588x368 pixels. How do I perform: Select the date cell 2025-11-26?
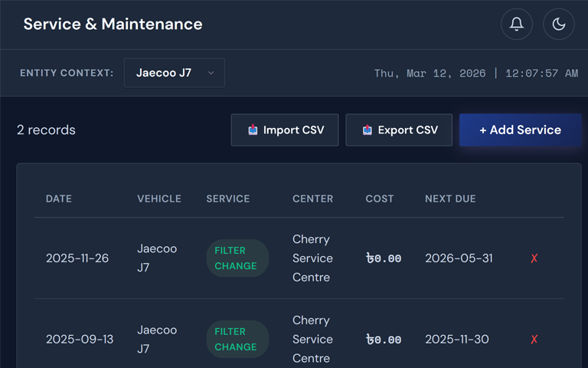pos(77,258)
